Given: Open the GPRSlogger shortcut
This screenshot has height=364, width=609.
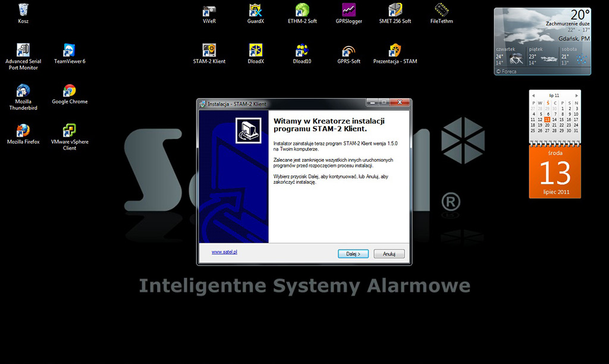Looking at the screenshot, I should point(349,11).
